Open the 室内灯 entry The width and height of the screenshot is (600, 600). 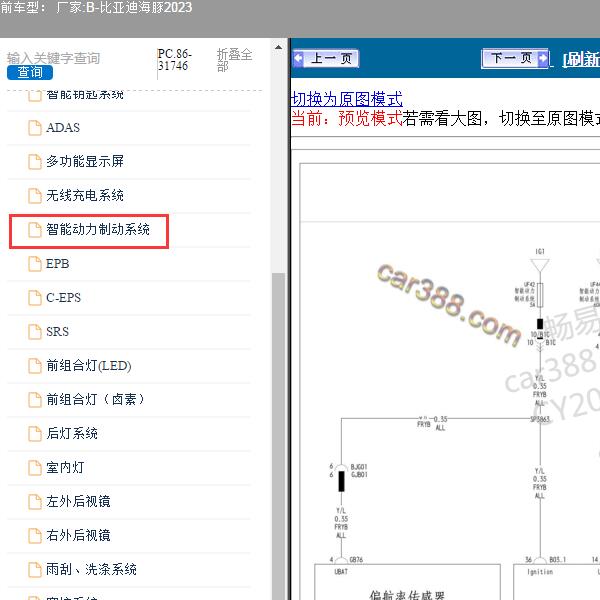coord(65,468)
